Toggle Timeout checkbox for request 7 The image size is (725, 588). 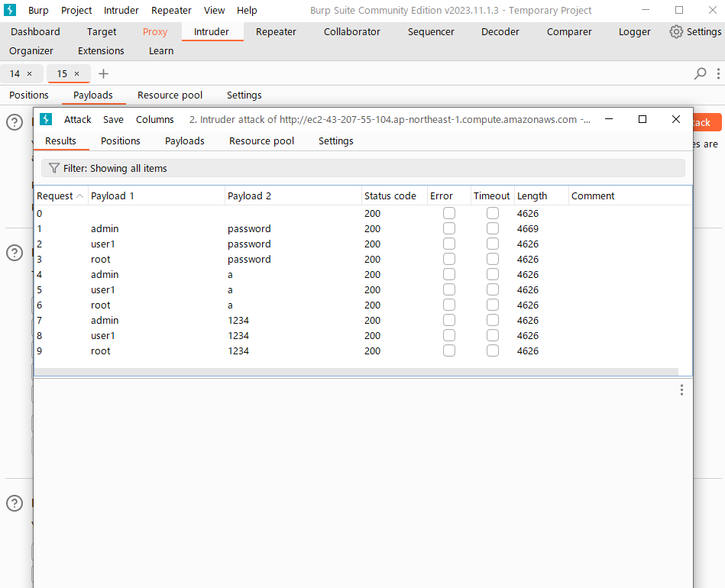[493, 320]
